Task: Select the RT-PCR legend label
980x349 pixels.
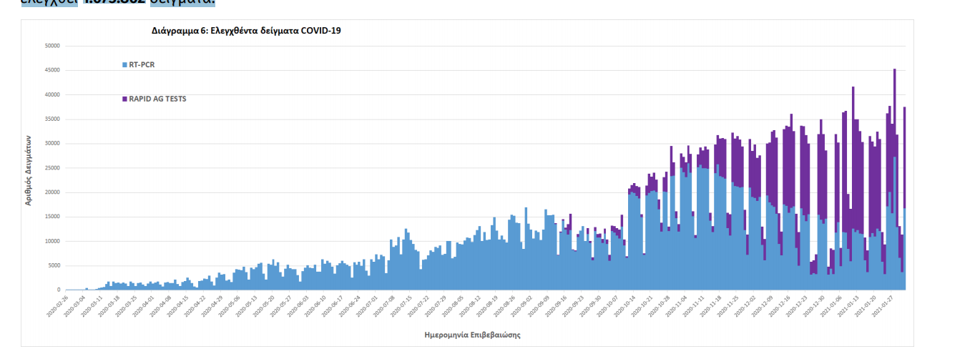Action: [x=142, y=64]
